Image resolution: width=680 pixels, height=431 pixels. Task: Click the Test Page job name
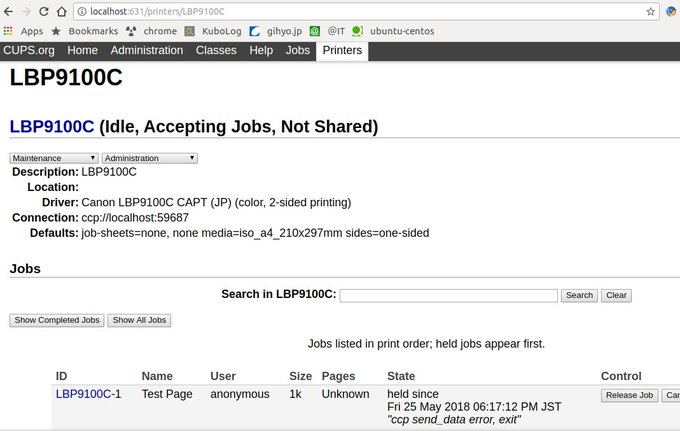pos(167,394)
